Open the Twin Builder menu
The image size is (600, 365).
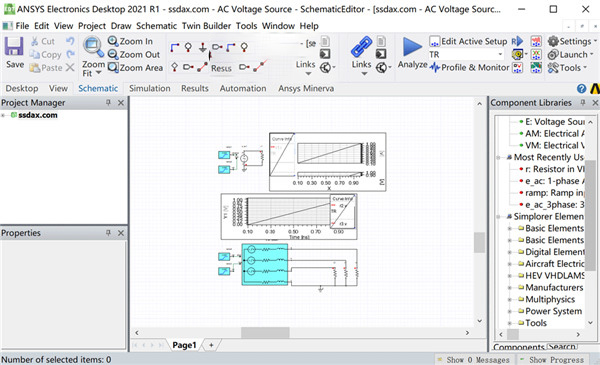206,26
